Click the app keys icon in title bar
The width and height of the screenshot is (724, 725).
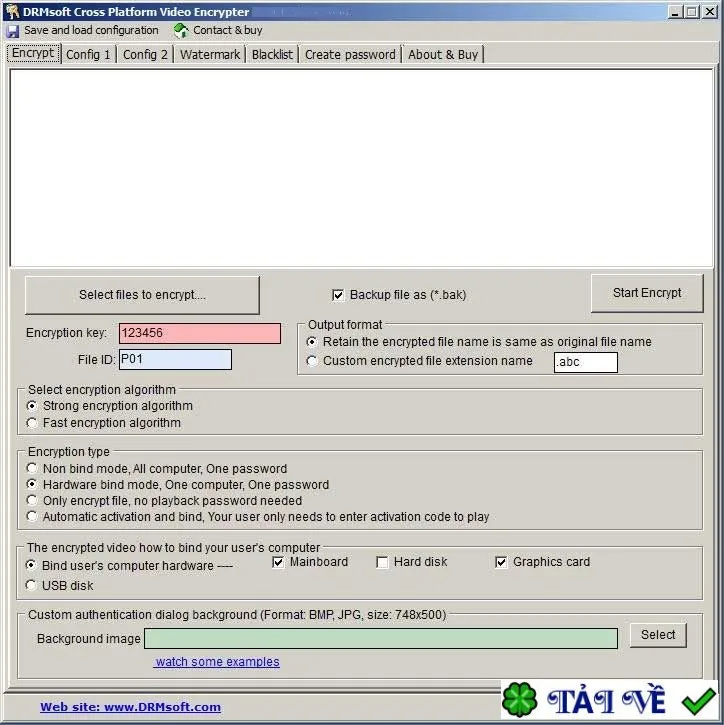coord(12,11)
